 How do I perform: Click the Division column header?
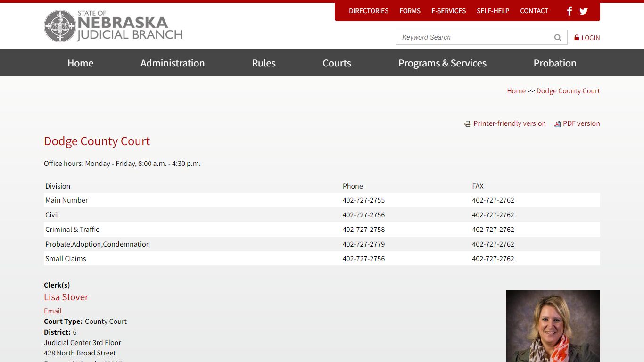[x=58, y=186]
